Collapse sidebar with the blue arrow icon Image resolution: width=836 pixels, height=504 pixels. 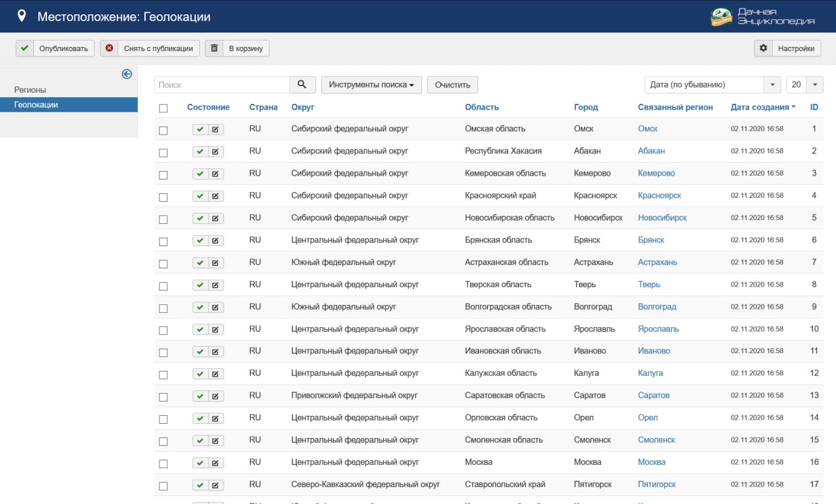[127, 74]
